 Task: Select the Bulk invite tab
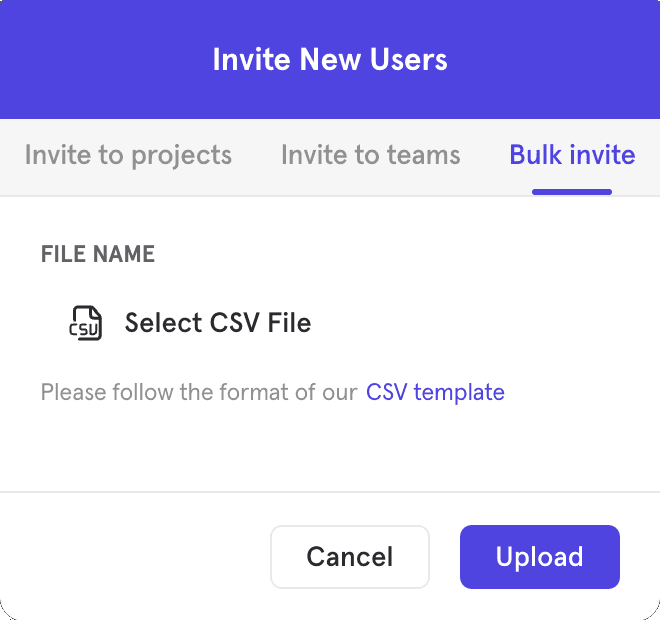point(572,155)
